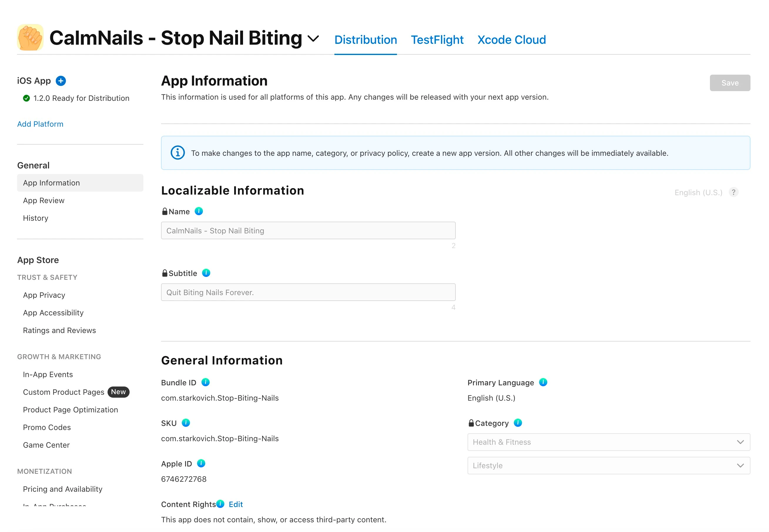
Task: Open In-App Events section
Action: (48, 374)
